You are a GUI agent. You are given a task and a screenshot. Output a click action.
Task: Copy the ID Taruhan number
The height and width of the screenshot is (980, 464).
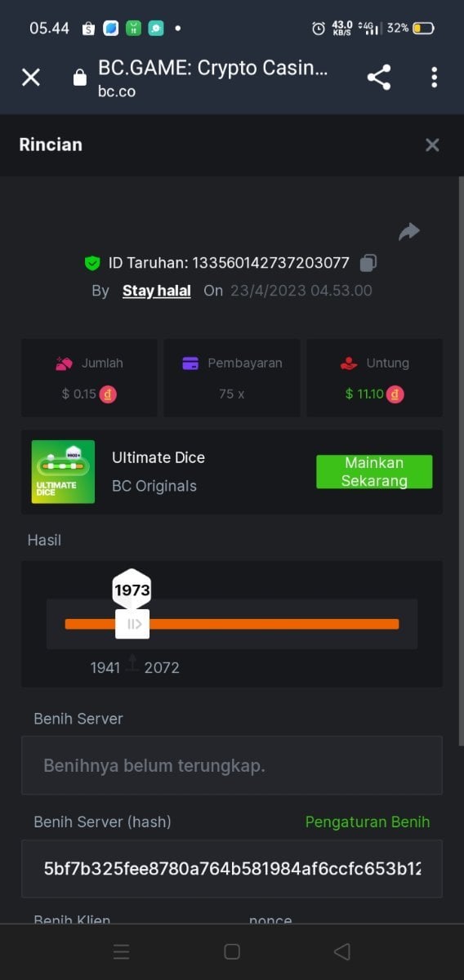pos(368,263)
